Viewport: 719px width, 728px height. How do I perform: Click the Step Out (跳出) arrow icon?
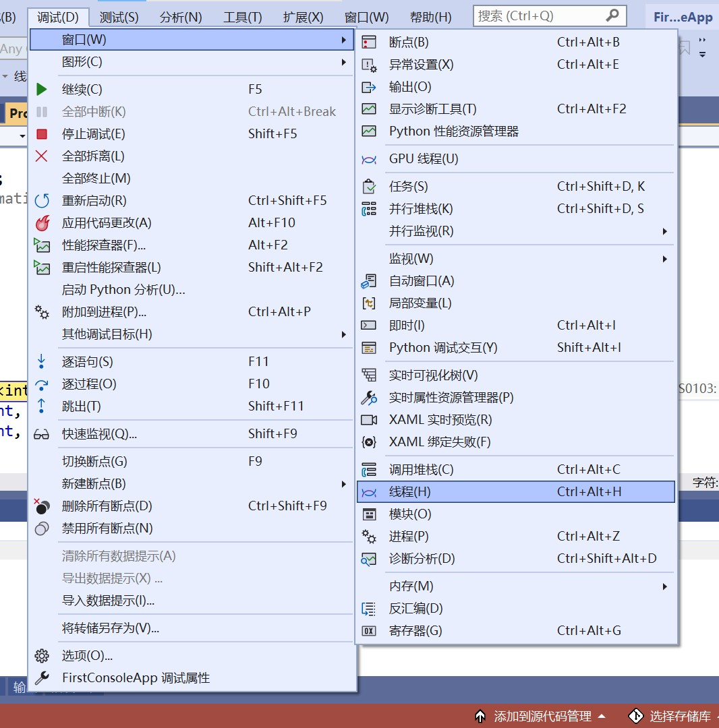42,406
